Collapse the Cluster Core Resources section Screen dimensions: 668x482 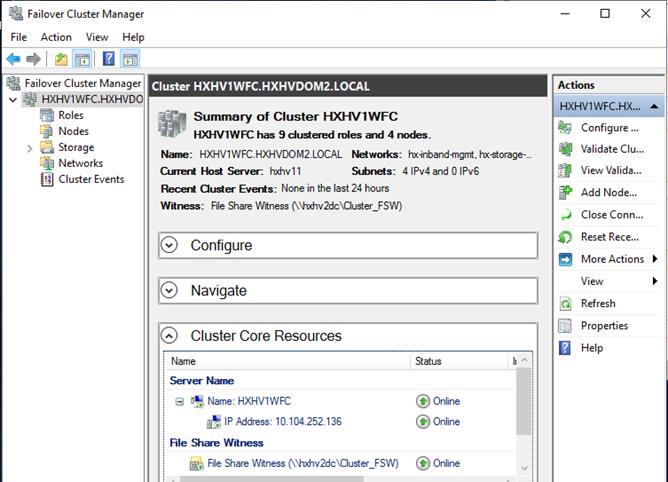(169, 336)
